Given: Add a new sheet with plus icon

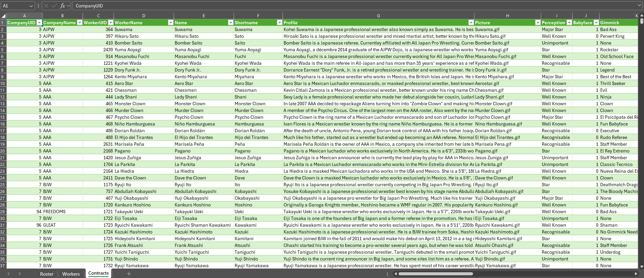Looking at the screenshot, I should (x=129, y=274).
